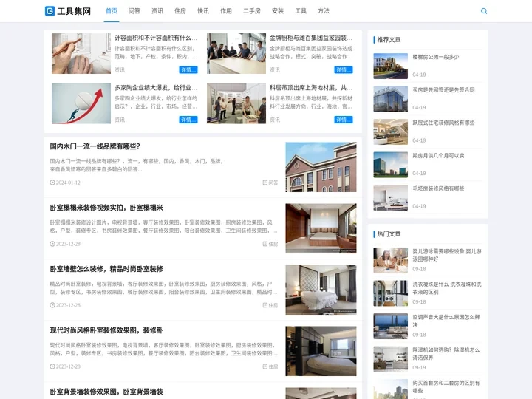Open the 问答 navigation tab
The image size is (532, 399).
coord(134,11)
